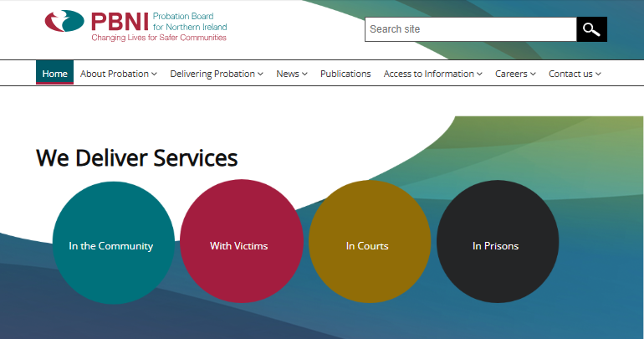Open the News menu item
Screen dimensions: 644x339
pyautogui.click(x=288, y=74)
